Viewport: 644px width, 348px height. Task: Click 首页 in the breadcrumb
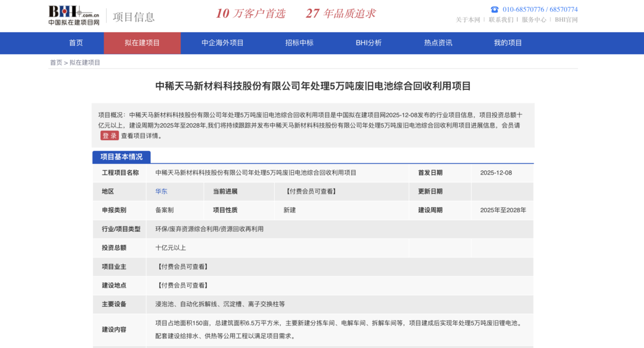(x=56, y=63)
